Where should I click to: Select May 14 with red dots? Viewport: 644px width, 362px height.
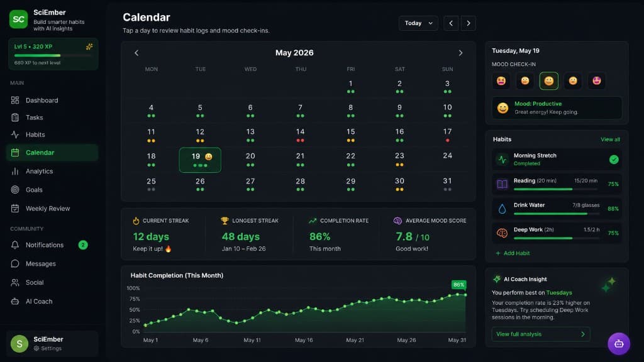click(x=300, y=135)
